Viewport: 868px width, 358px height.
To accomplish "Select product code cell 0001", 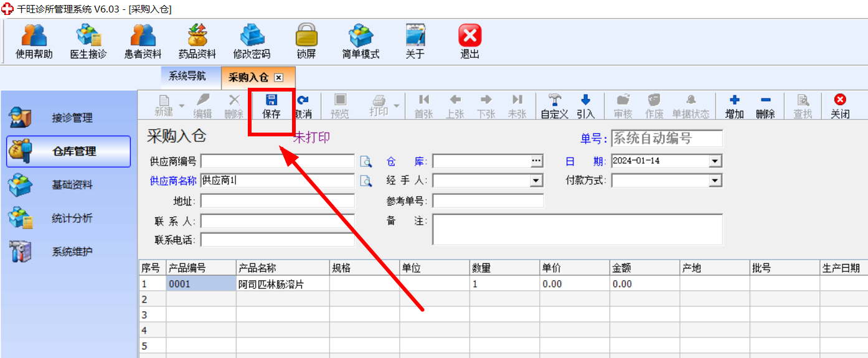I will click(201, 284).
